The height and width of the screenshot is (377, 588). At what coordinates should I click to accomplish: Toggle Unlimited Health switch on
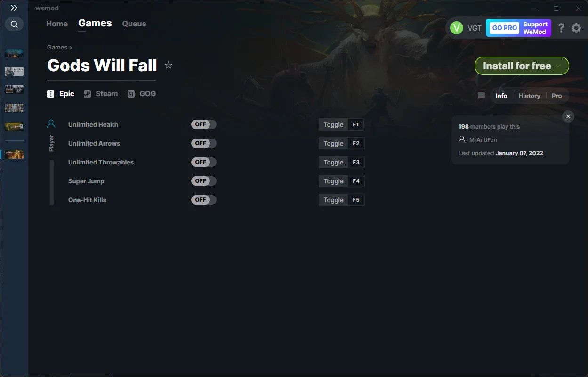pyautogui.click(x=204, y=124)
